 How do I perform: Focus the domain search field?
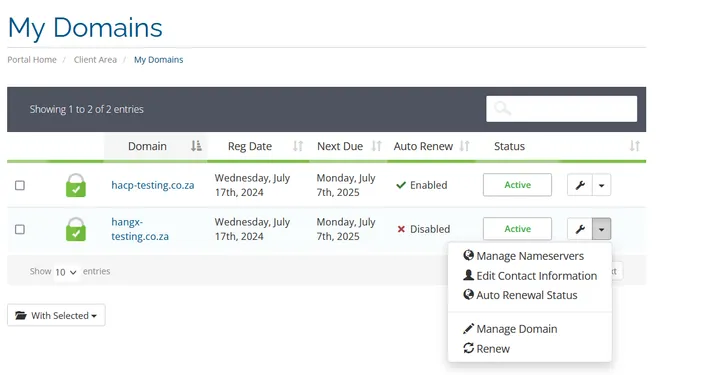[561, 109]
